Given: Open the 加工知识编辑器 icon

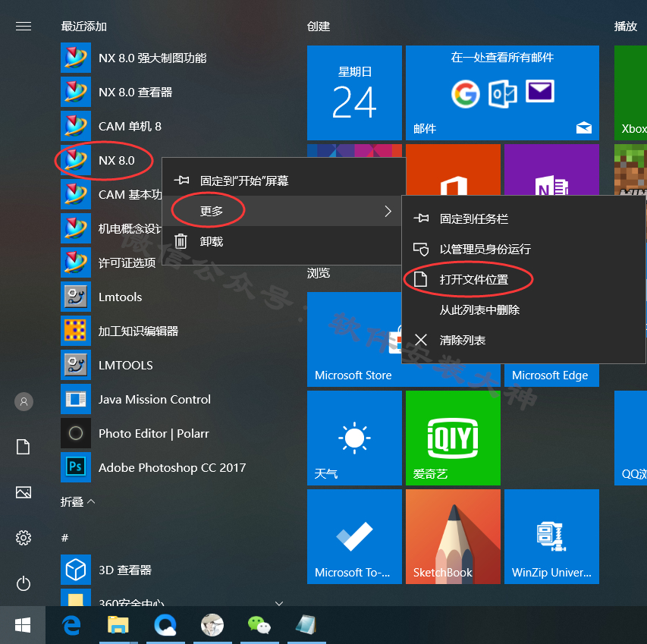Looking at the screenshot, I should click(x=76, y=331).
